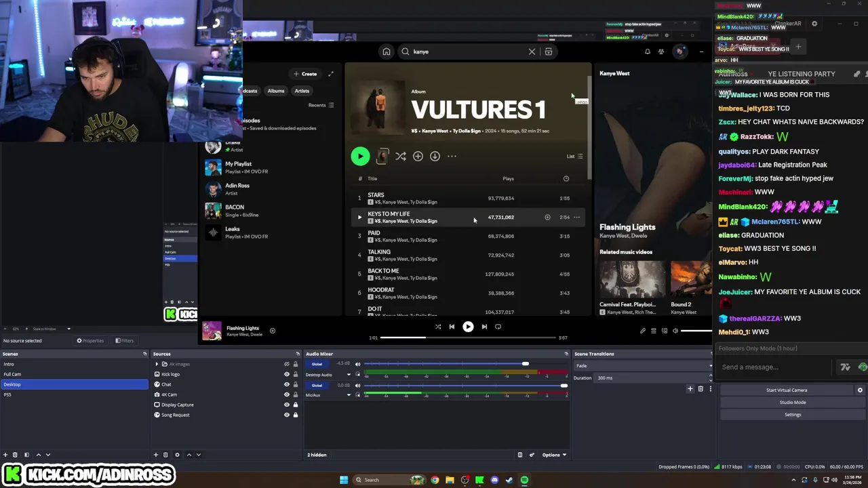Filter library by Artists

click(x=302, y=91)
